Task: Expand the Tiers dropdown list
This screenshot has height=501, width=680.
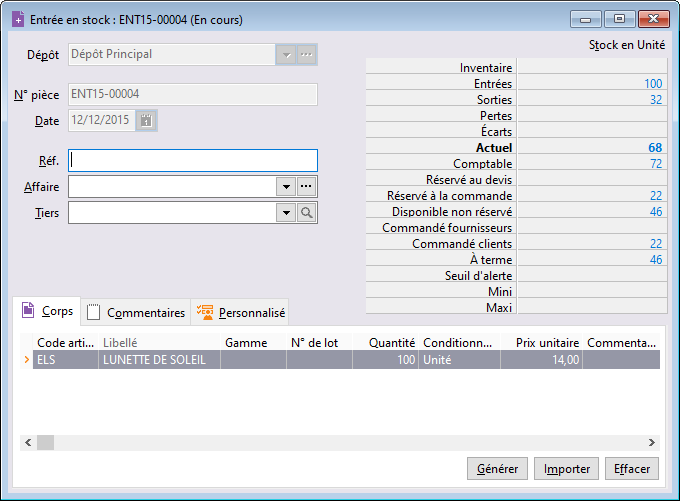Action: 286,213
